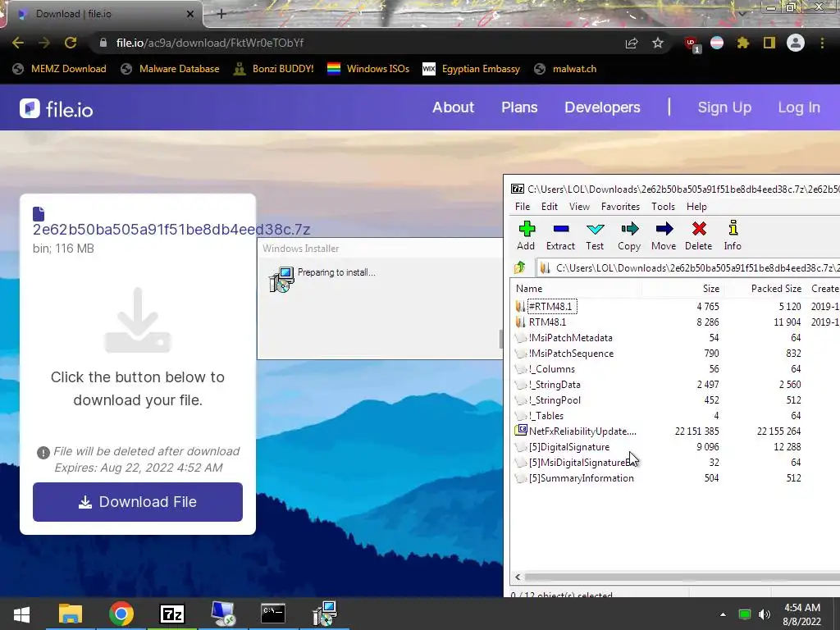Image resolution: width=840 pixels, height=630 pixels.
Task: Open a new Chrome tab
Action: (x=221, y=14)
